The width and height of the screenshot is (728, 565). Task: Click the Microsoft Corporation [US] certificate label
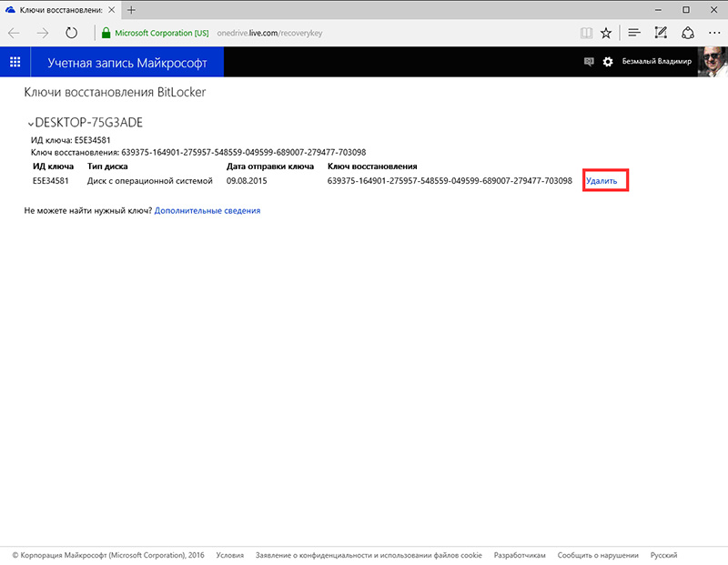[x=162, y=33]
